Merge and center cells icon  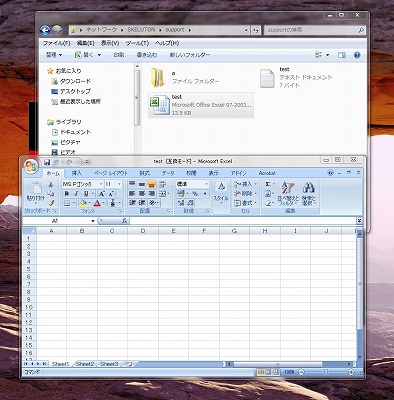[162, 194]
